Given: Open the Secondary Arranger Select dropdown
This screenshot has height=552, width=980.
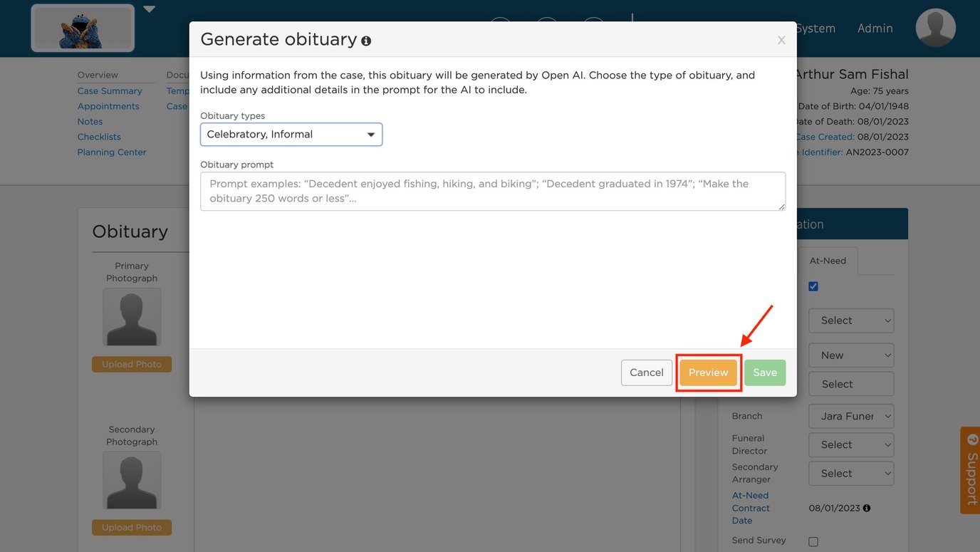Looking at the screenshot, I should (851, 474).
